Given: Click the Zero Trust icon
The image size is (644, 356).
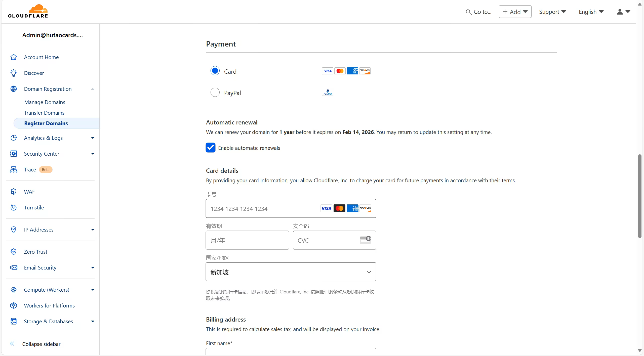Looking at the screenshot, I should (14, 252).
